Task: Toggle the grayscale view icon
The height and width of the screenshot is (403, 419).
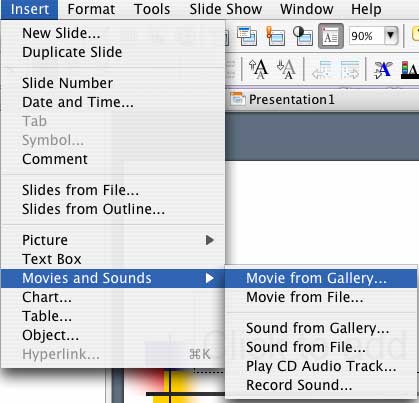Action: (303, 36)
